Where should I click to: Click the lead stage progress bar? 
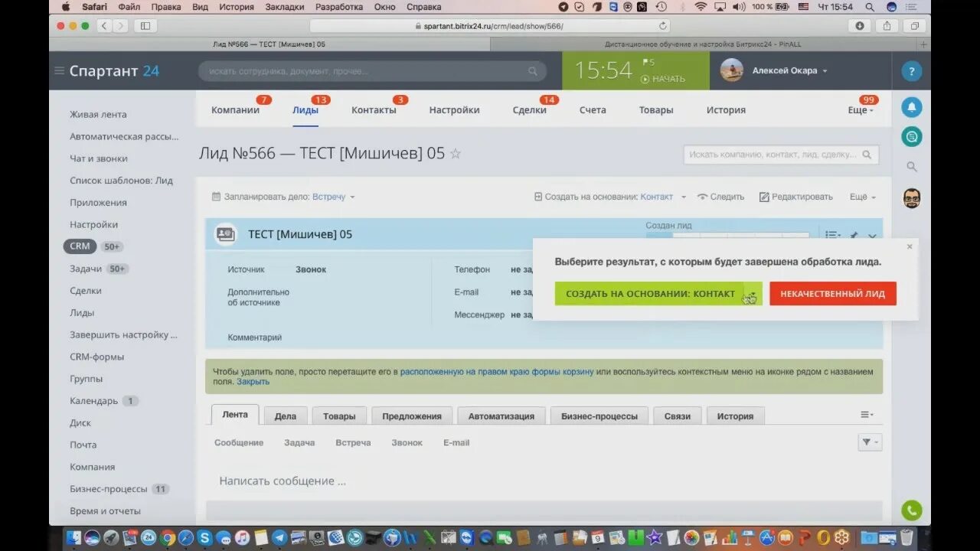(727, 236)
